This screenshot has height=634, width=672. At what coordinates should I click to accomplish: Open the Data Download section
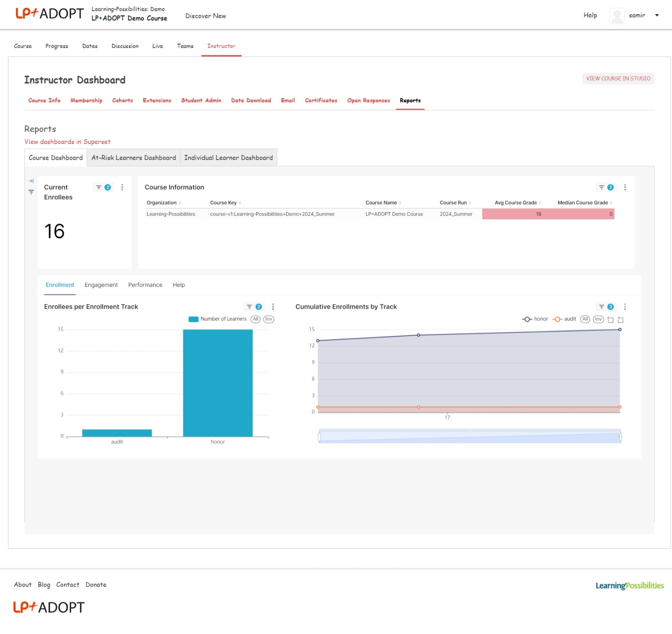pos(251,100)
